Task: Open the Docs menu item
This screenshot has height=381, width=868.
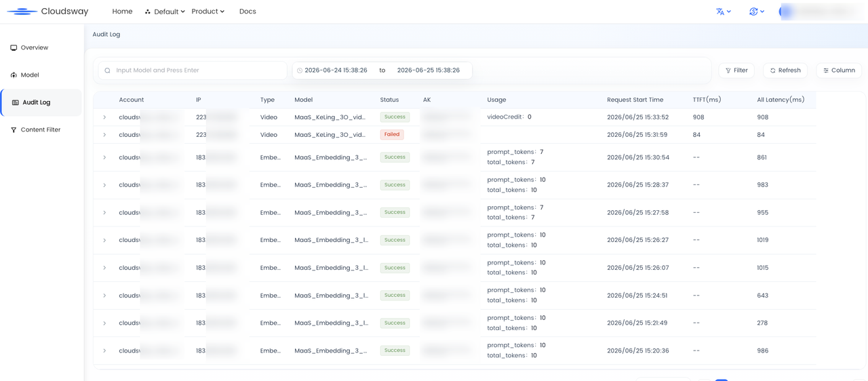Action: coord(248,12)
